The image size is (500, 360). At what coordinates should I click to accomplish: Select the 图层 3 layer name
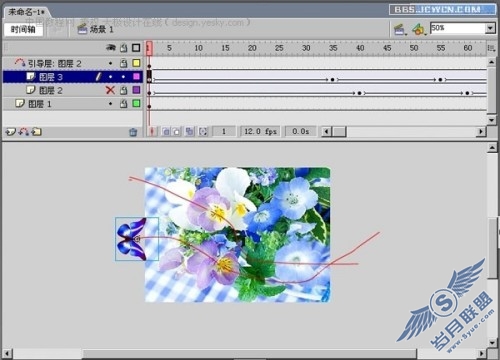tap(51, 77)
